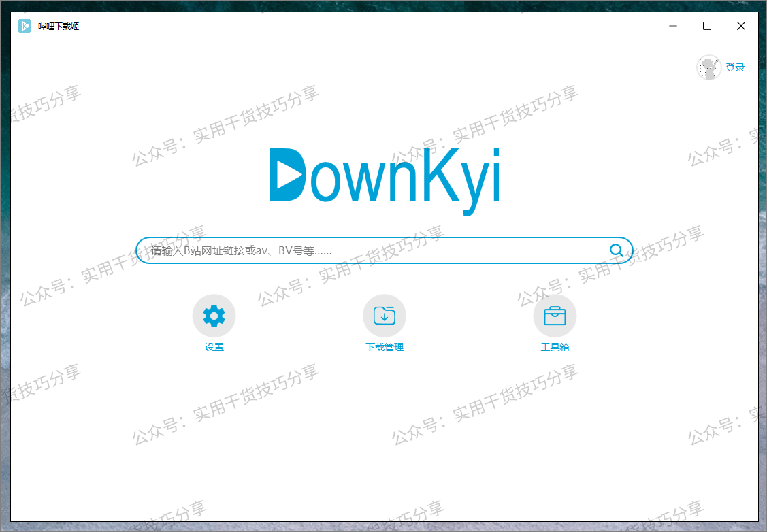Select the 下载管理 text label
Image resolution: width=767 pixels, height=532 pixels.
coord(384,346)
